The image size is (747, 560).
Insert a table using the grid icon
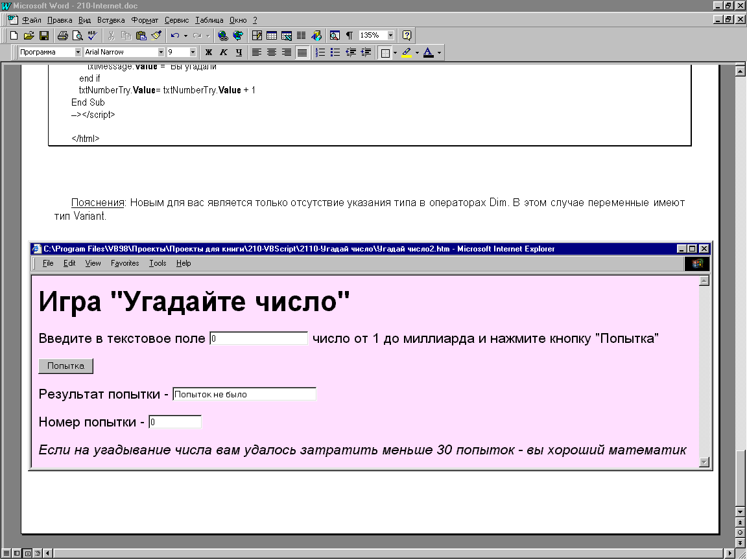pos(272,35)
